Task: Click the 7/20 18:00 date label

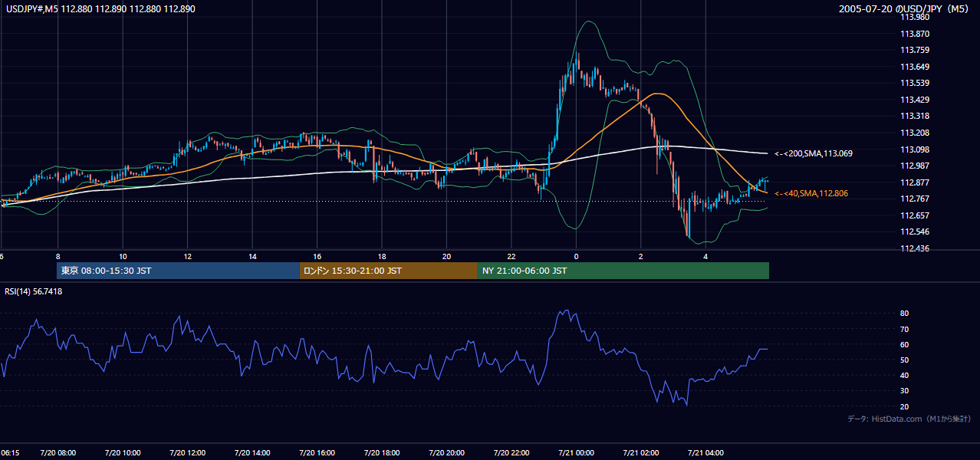Action: 382,453
